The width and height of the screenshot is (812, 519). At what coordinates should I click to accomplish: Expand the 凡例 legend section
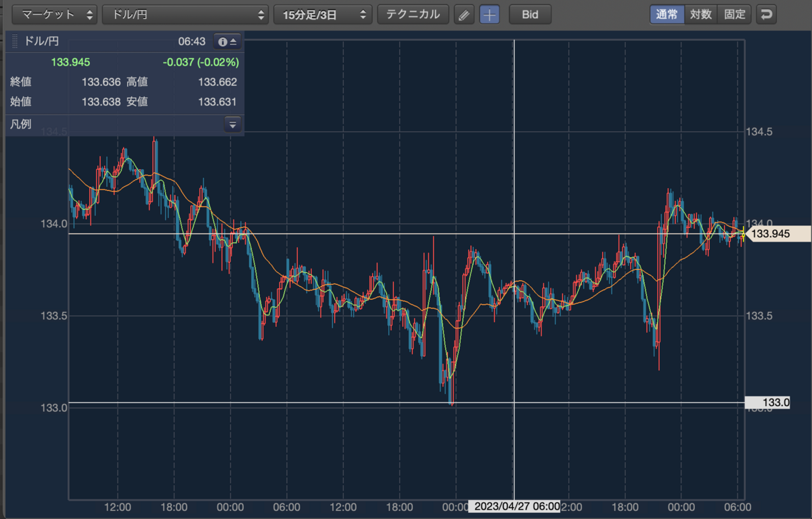point(233,125)
